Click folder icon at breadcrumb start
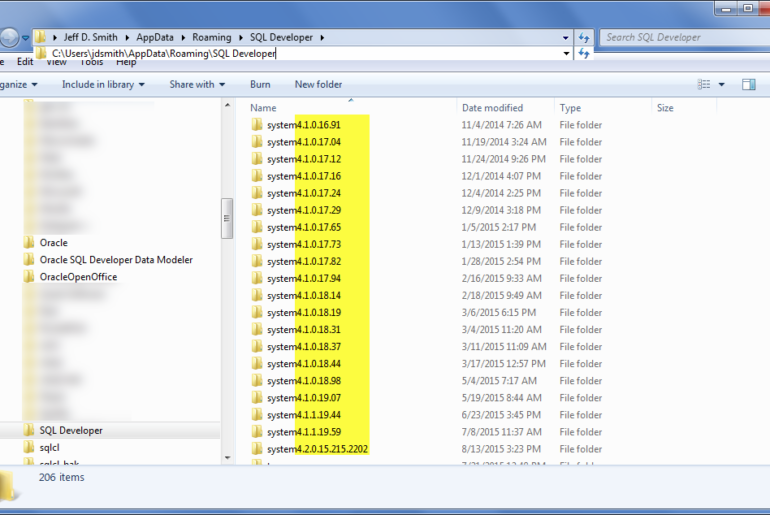 [40, 37]
